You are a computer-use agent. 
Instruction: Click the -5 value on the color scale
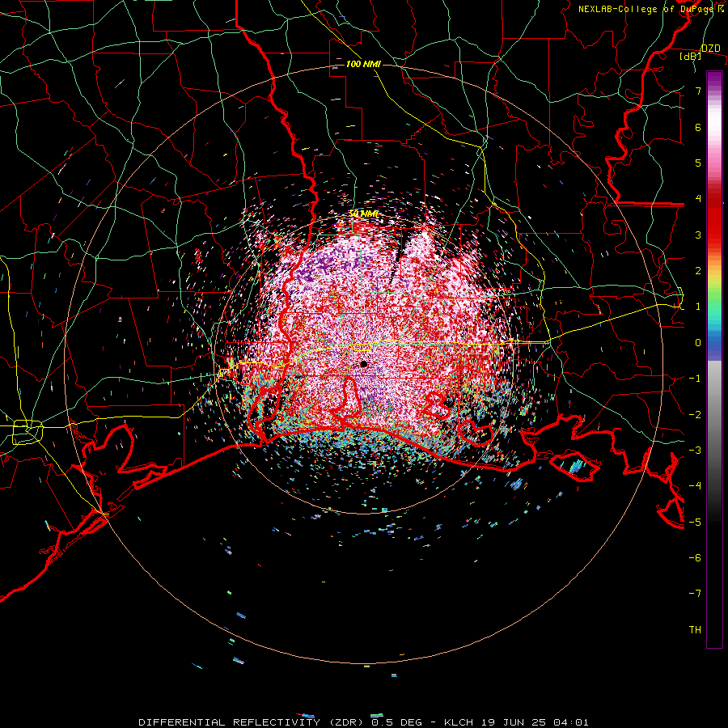695,523
